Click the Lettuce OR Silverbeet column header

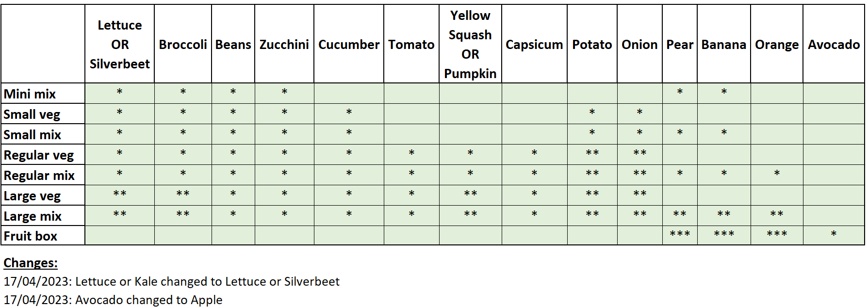pos(119,44)
